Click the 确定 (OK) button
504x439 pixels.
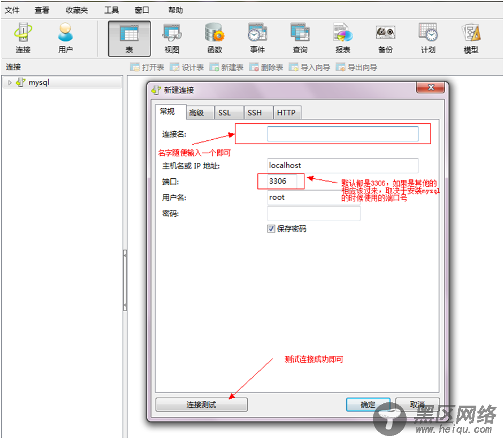[x=368, y=404]
